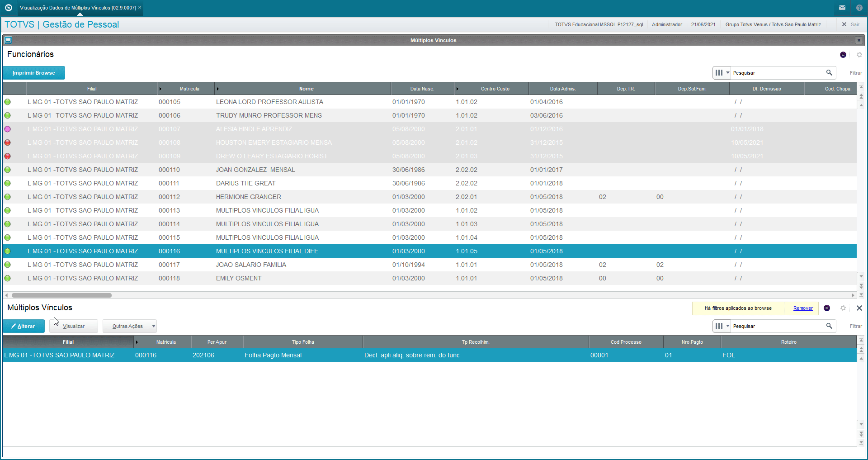Click red status icon for DREW O LEARY row
The height and width of the screenshot is (460, 868).
point(8,156)
